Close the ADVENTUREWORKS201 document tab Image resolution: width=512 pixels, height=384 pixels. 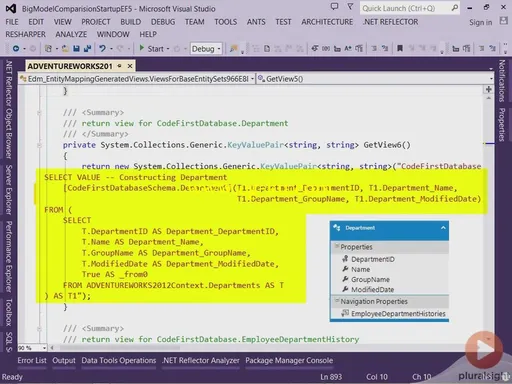130,66
